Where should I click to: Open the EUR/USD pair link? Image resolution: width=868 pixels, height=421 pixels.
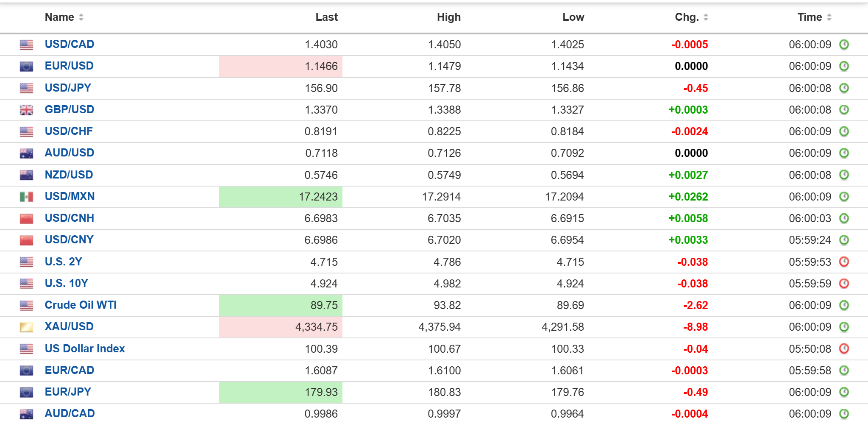point(69,66)
